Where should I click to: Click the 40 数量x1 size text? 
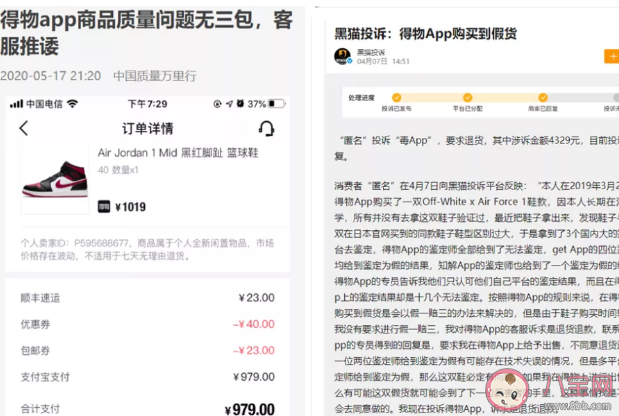118,170
